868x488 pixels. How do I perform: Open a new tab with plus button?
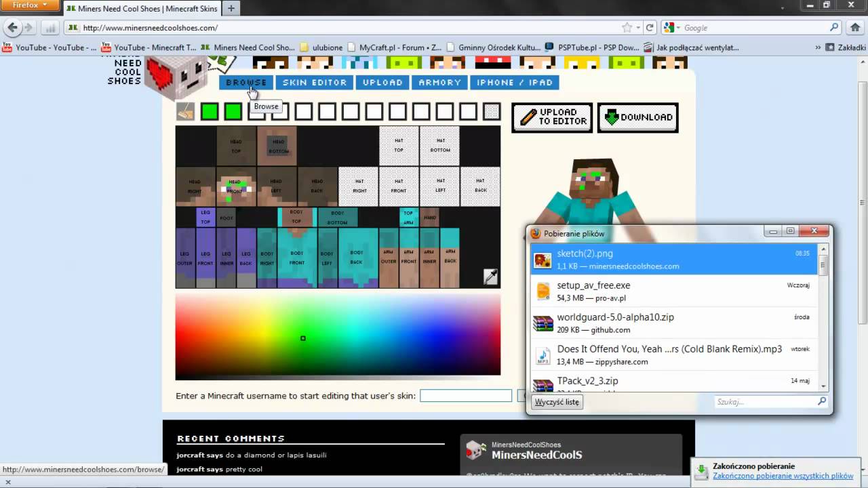point(231,9)
